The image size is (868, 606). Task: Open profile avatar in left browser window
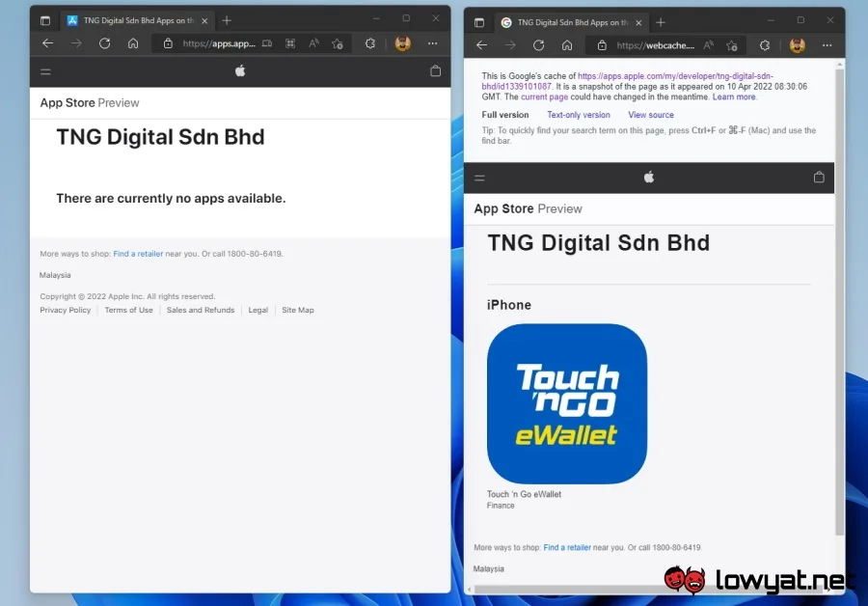tap(403, 43)
